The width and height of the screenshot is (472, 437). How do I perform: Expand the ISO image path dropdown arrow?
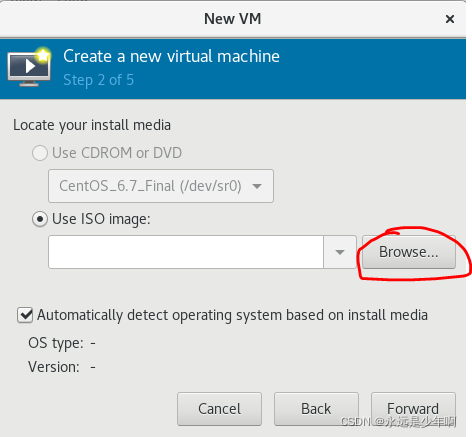point(340,252)
